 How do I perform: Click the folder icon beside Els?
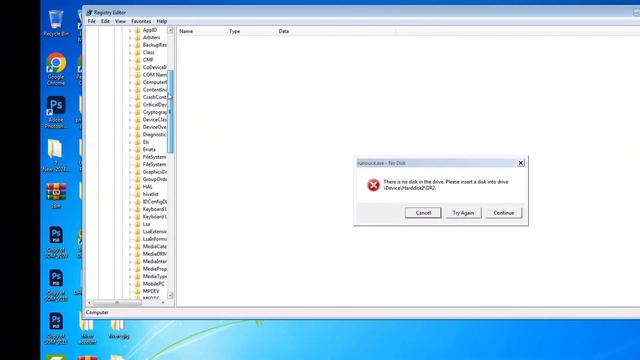(138, 142)
